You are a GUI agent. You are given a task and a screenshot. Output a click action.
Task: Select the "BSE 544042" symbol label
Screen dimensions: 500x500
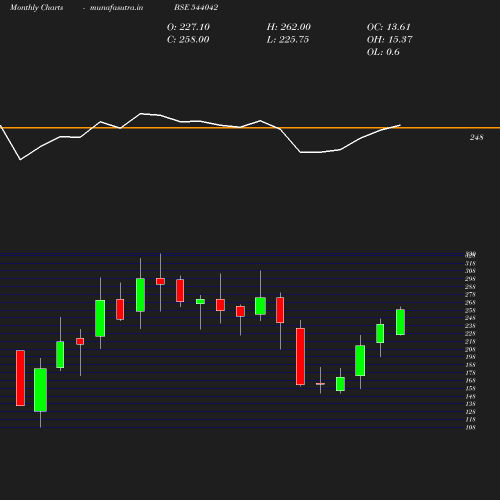(196, 7)
